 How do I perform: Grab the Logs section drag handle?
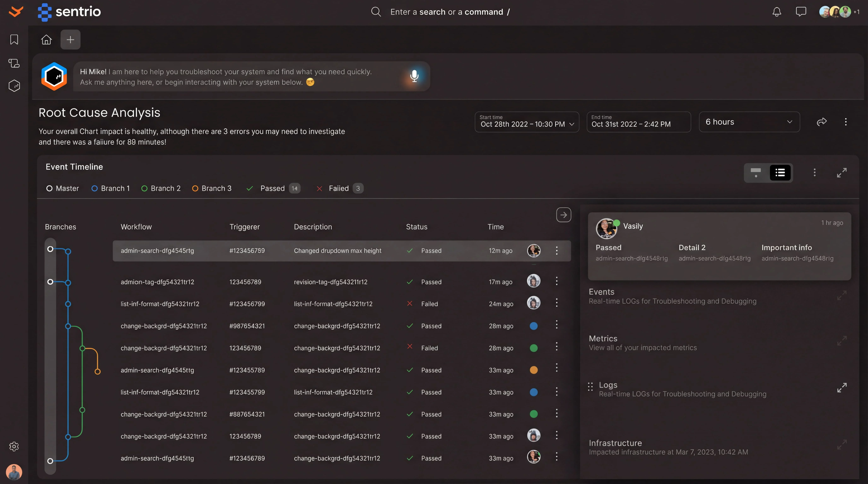coord(590,387)
